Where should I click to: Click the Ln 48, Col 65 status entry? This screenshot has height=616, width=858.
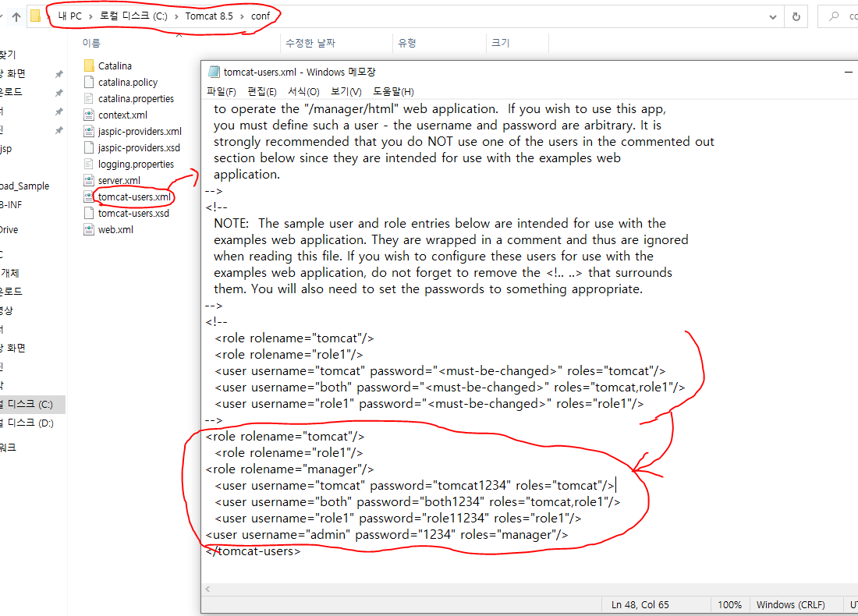[x=640, y=604]
